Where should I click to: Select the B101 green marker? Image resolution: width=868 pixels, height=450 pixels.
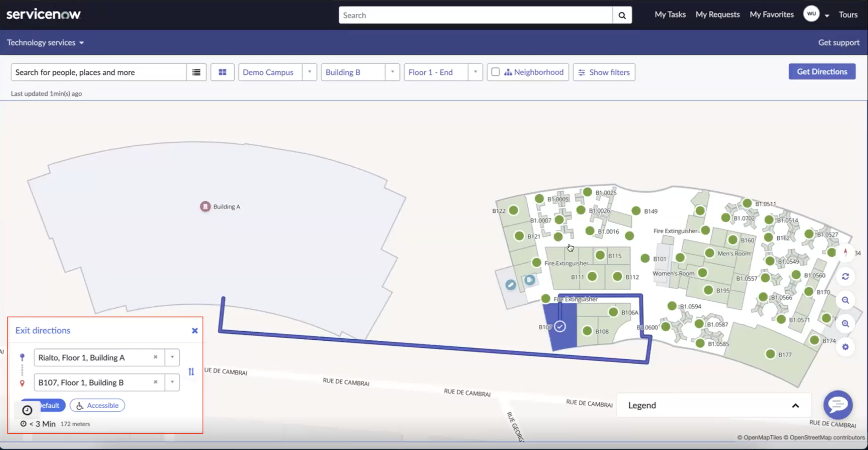[645, 258]
